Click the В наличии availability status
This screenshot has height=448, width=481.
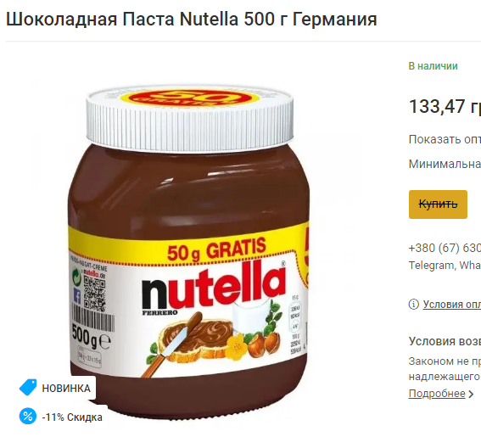pos(433,66)
